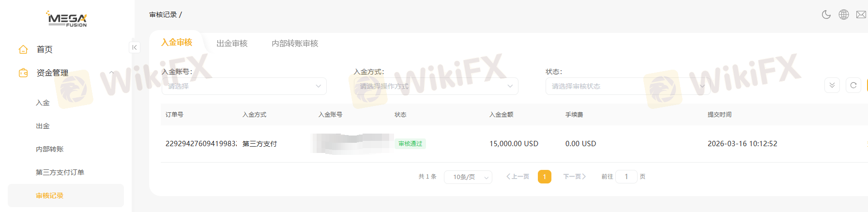Open the 状态 review status dropdown
This screenshot has width=868, height=212.
pyautogui.click(x=628, y=86)
